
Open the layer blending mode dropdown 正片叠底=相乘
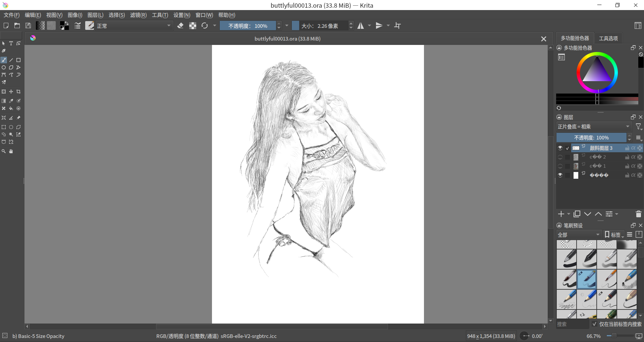tap(594, 126)
